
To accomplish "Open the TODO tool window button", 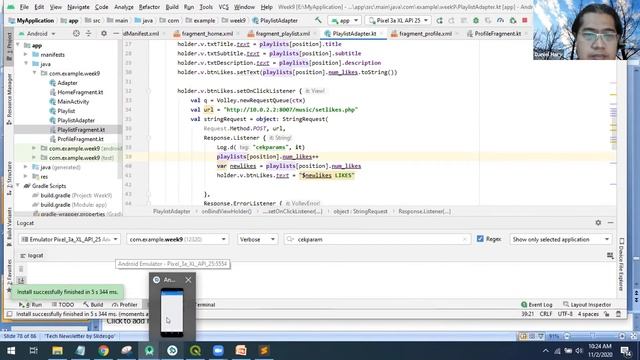I will coord(63,304).
